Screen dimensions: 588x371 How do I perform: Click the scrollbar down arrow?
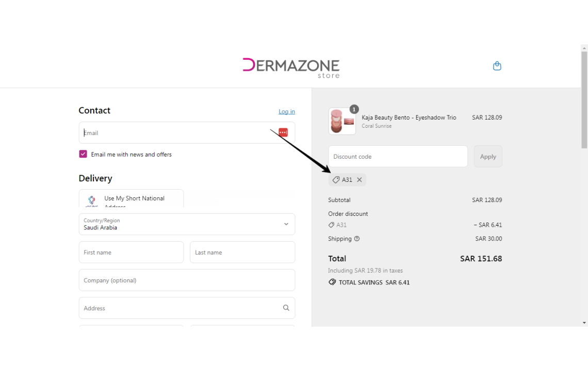pos(584,323)
